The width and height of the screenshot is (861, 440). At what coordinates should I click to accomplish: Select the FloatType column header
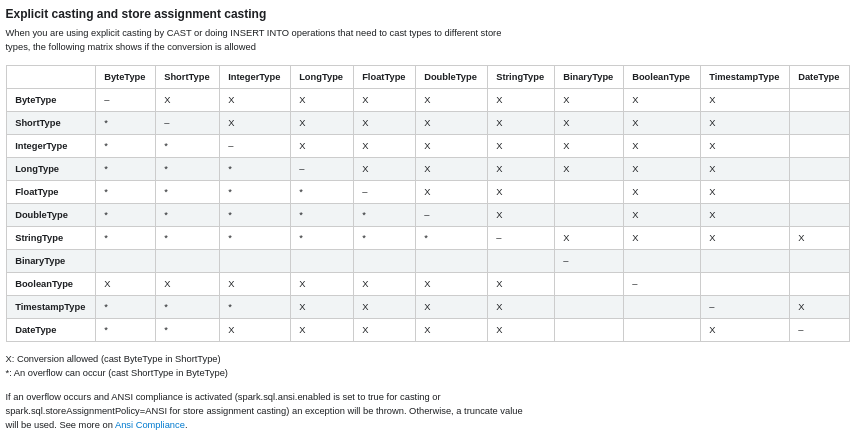384,77
